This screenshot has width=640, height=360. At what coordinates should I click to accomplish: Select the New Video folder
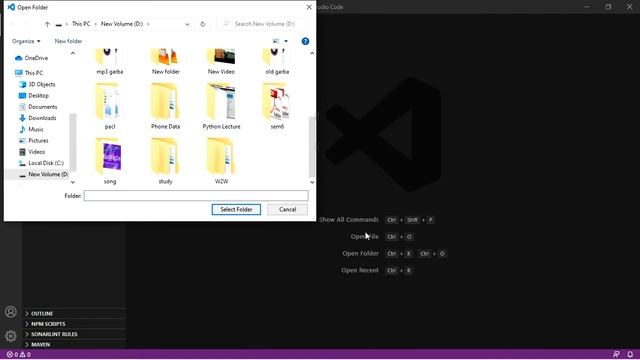pyautogui.click(x=221, y=61)
